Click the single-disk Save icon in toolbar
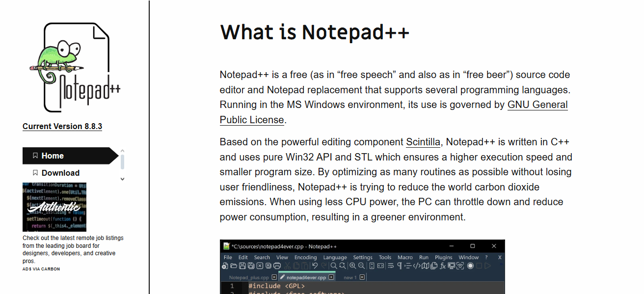644x294 pixels. point(242,266)
